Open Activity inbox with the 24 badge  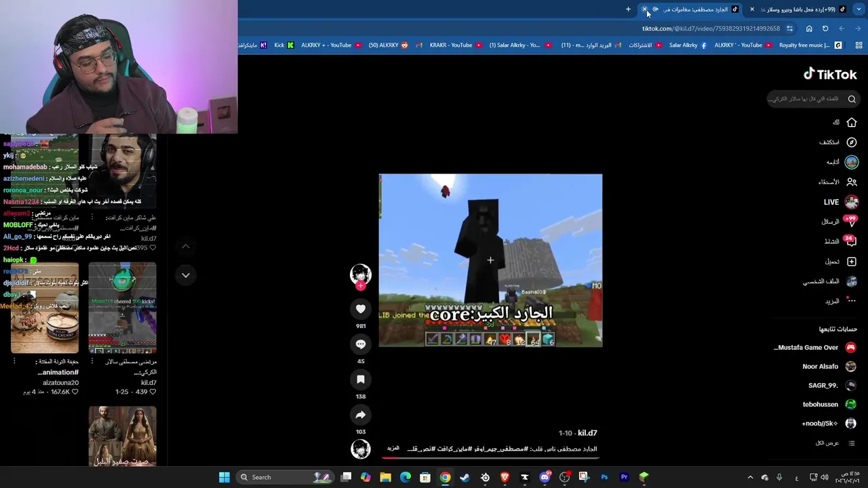click(840, 241)
